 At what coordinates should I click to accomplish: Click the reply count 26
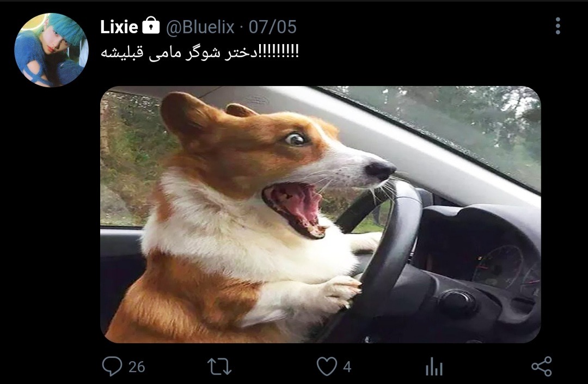137,367
